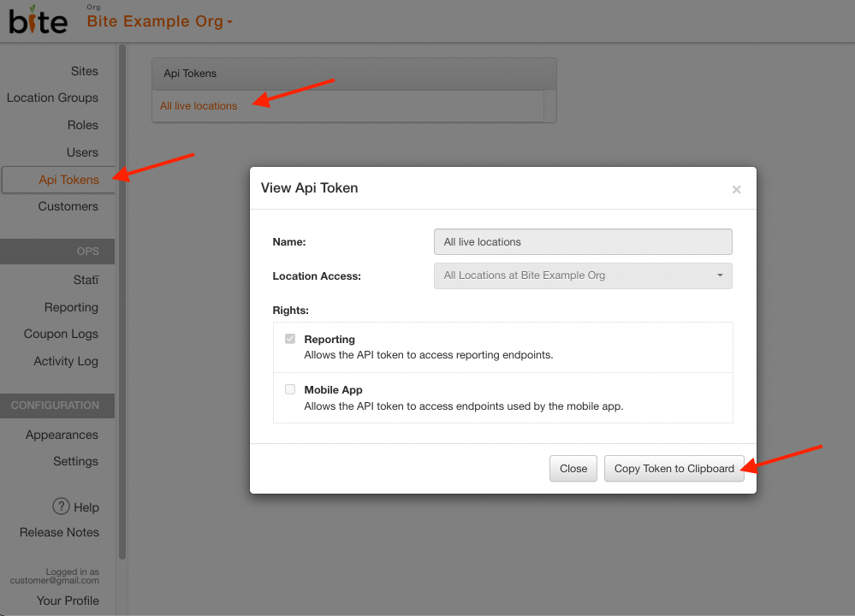
Task: Click the View Api Token dialog title
Action: pyautogui.click(x=309, y=188)
